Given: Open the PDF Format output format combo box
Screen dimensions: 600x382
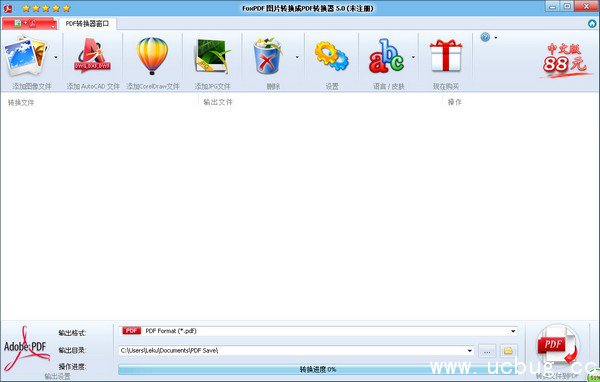Looking at the screenshot, I should (318, 331).
